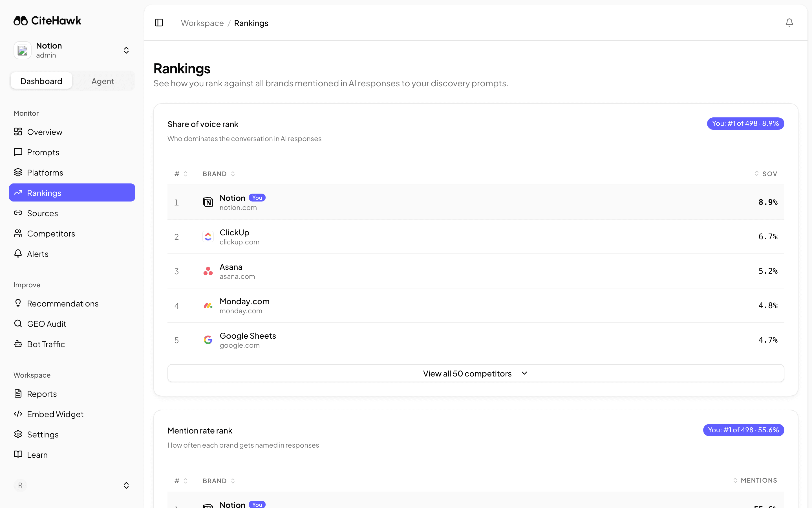
Task: Click the 6.7% SOV value
Action: pos(768,237)
